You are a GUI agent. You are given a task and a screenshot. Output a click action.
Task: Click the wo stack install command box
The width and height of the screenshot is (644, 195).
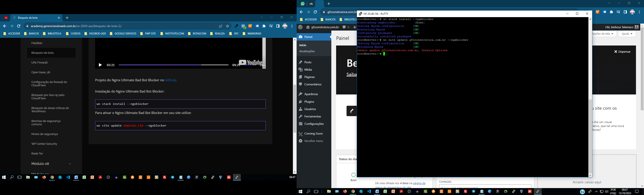(180, 104)
